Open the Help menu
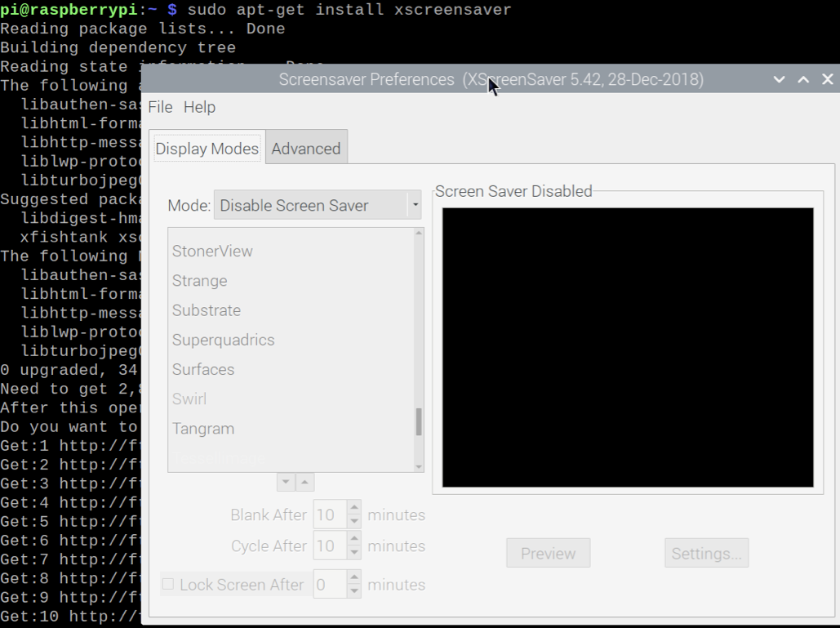 pos(199,107)
